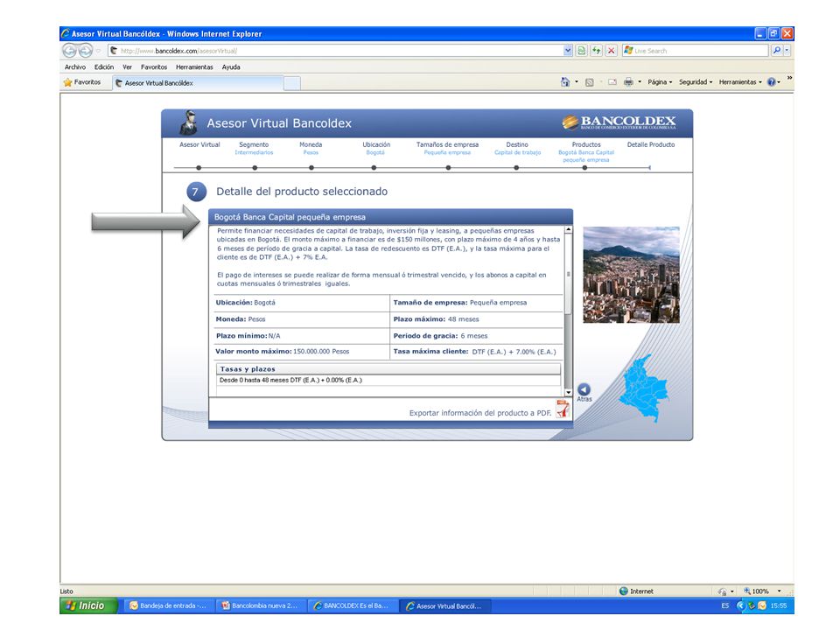Image resolution: width=840 pixels, height=630 pixels.
Task: Open the Herramientas menu in menu bar
Action: (194, 67)
